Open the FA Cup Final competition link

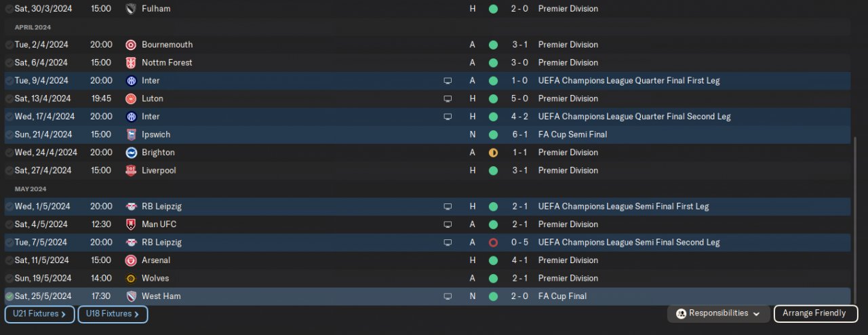click(x=562, y=296)
